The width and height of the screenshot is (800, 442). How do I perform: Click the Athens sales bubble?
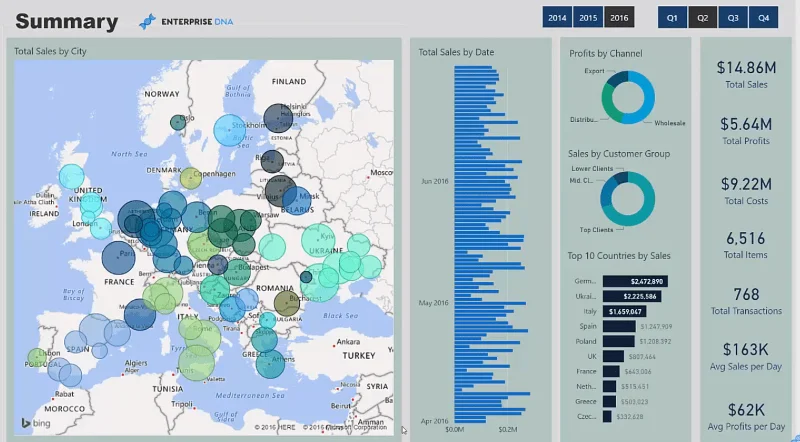270,363
